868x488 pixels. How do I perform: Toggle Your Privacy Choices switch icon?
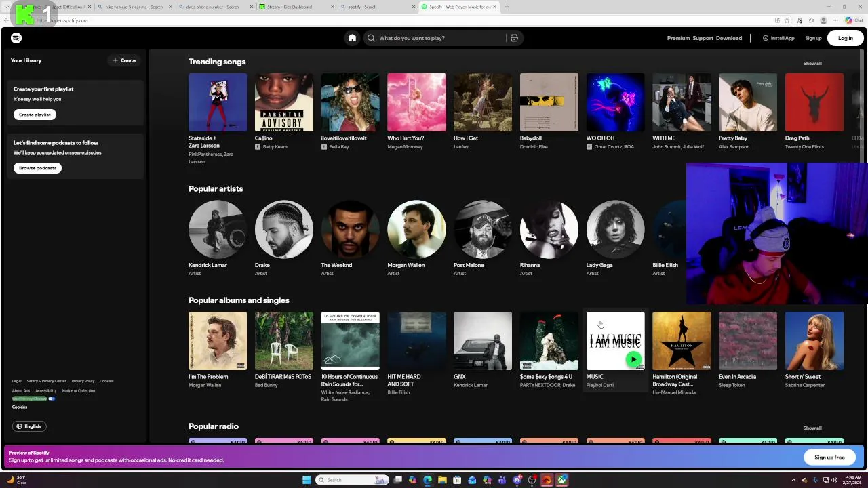tap(52, 399)
